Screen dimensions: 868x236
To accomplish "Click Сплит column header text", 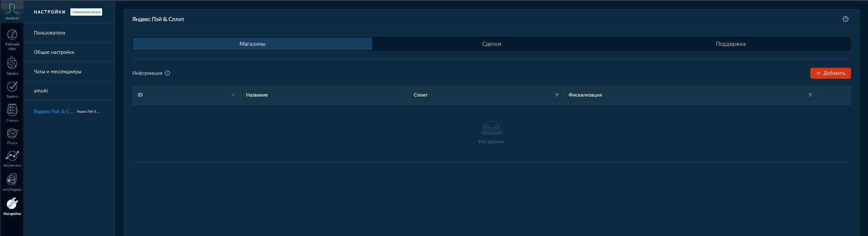I will tap(420, 95).
